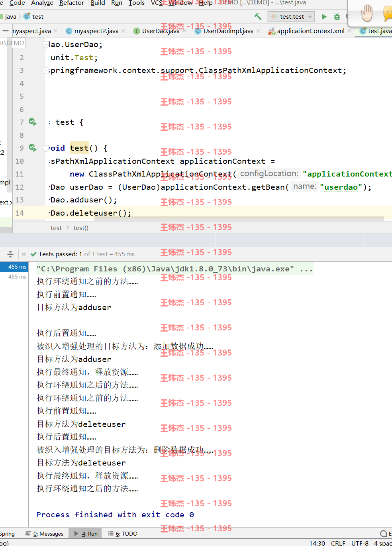Click the Messages tool window icon
392x546 pixels.
coord(28,533)
